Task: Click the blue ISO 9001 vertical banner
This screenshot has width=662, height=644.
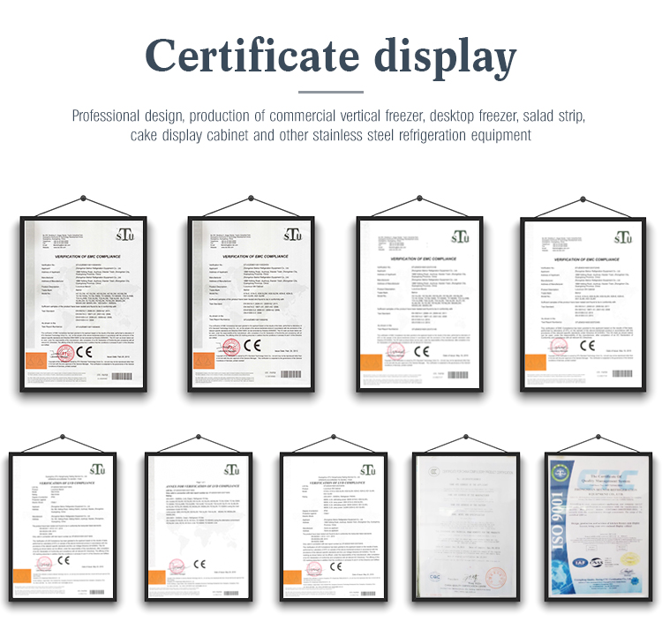Action: [x=559, y=520]
